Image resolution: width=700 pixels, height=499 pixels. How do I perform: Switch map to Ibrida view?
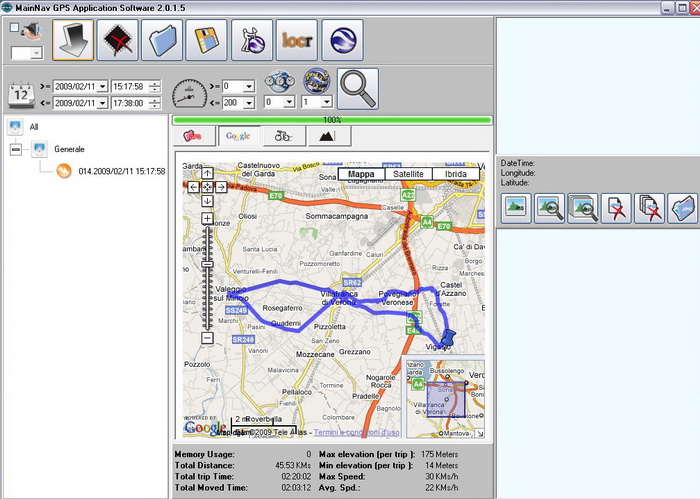pos(455,174)
